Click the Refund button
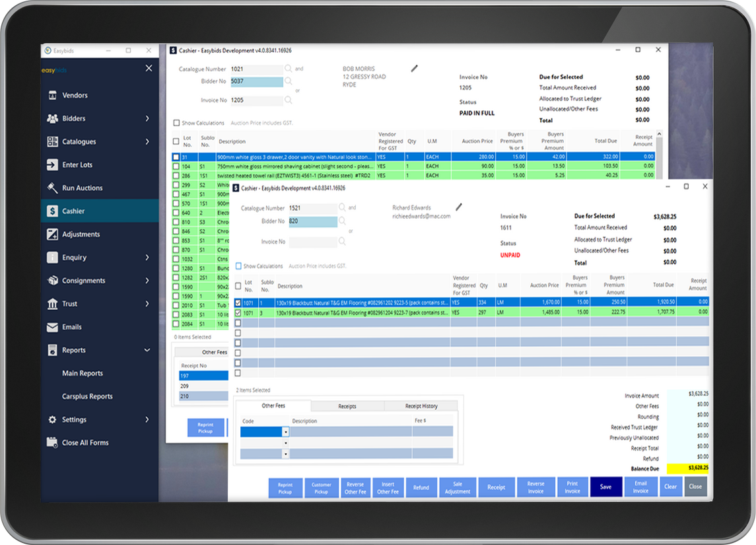The width and height of the screenshot is (756, 545). pos(421,488)
